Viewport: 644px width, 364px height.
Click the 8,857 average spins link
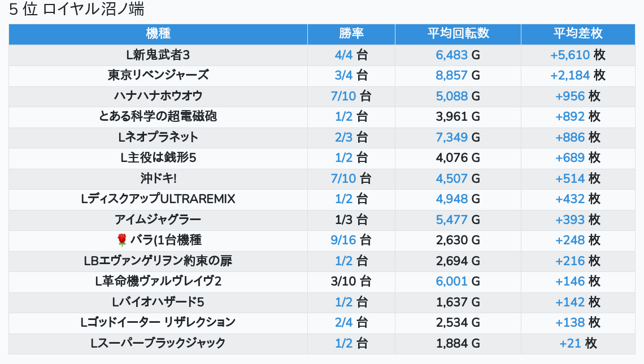coord(452,75)
